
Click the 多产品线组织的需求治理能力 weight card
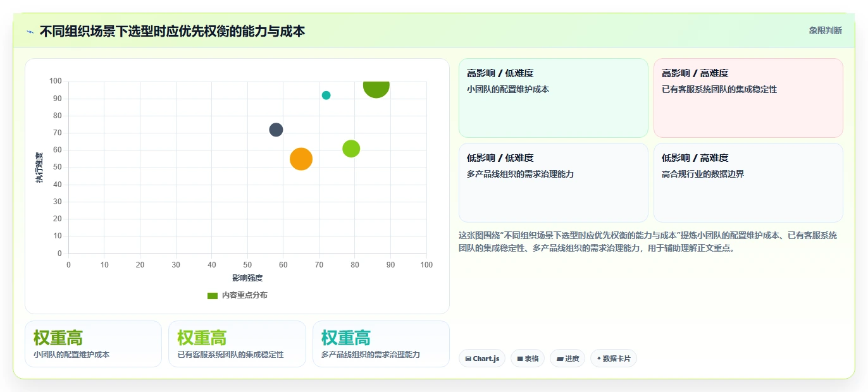click(x=381, y=344)
